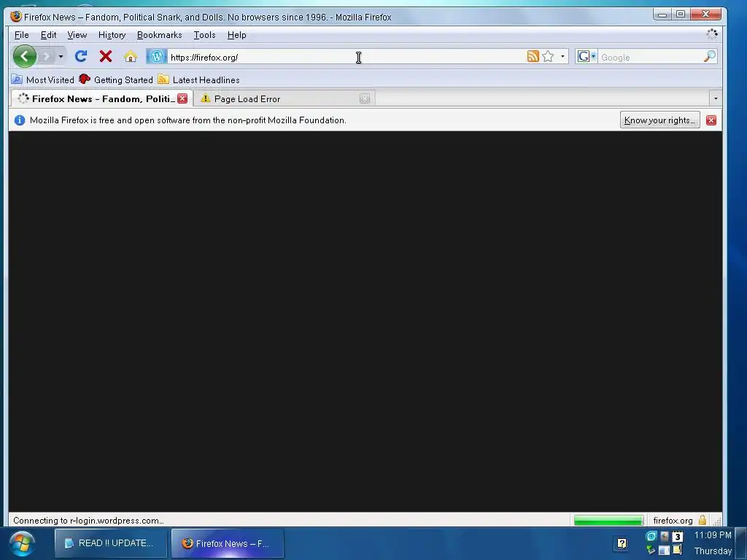Image resolution: width=747 pixels, height=560 pixels.
Task: Open the Most Visited bookmarks folder
Action: point(43,79)
